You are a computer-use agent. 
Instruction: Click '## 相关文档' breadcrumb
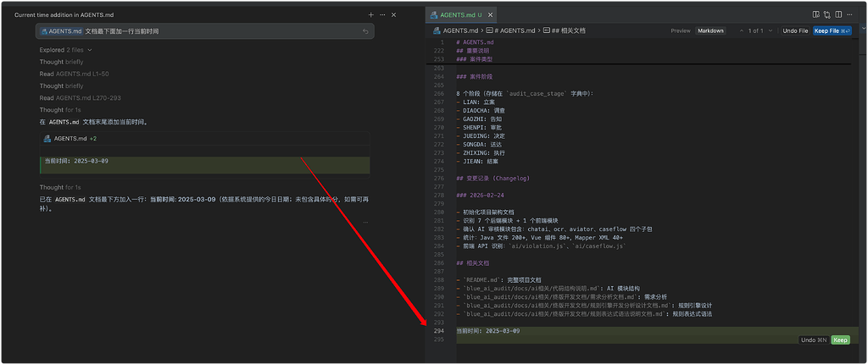click(565, 31)
